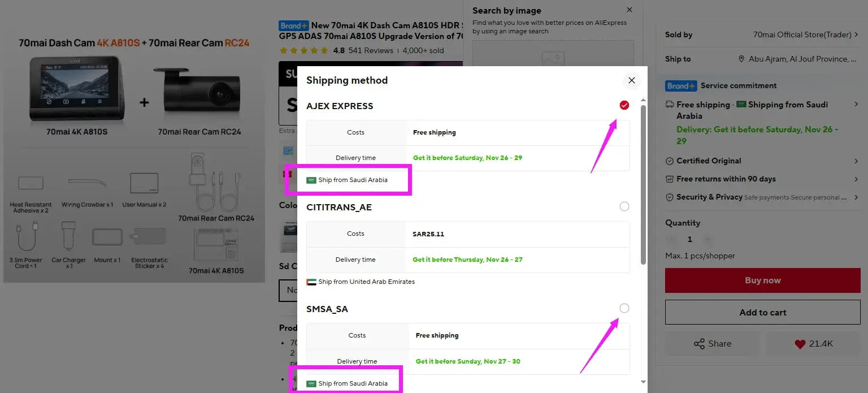Close the Shipping method dialog

(632, 80)
